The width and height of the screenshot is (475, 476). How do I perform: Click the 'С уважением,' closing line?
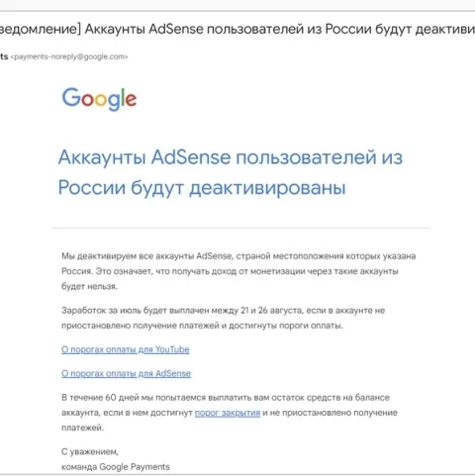[x=90, y=451]
